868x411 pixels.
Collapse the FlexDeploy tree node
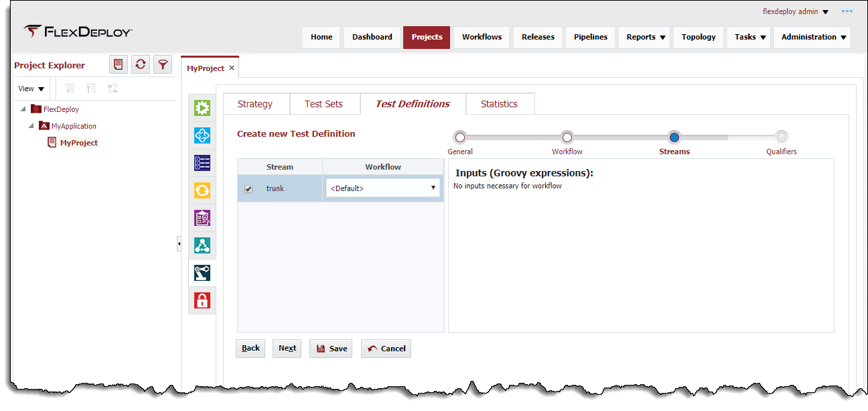[x=24, y=109]
